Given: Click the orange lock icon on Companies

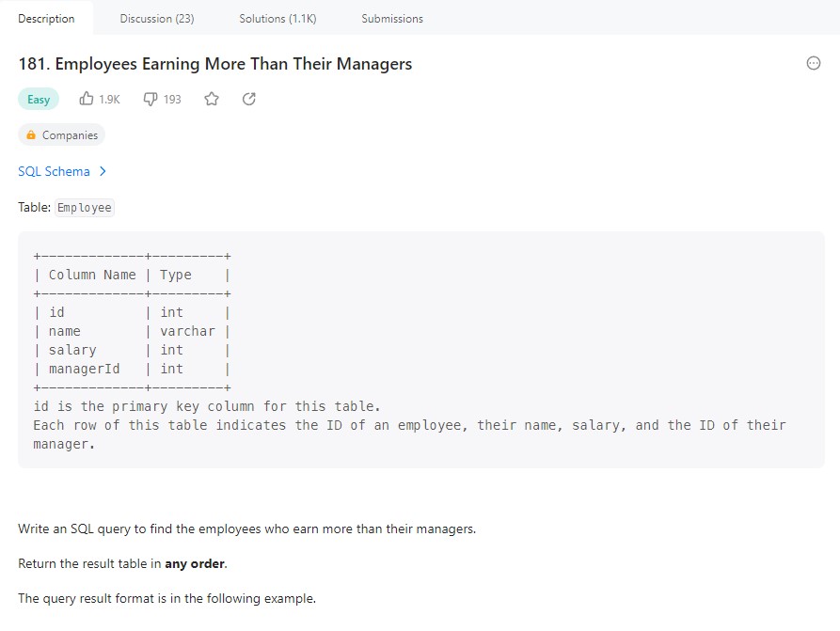Looking at the screenshot, I should (31, 135).
